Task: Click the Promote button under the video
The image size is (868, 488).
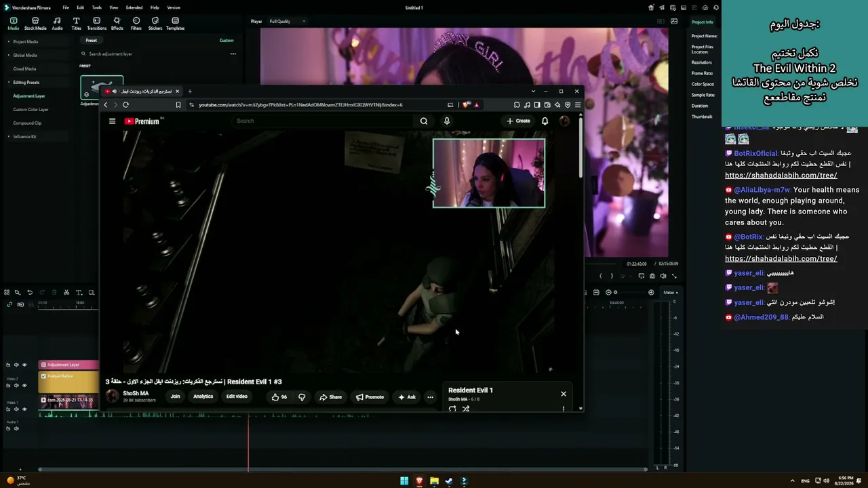Action: click(x=370, y=397)
